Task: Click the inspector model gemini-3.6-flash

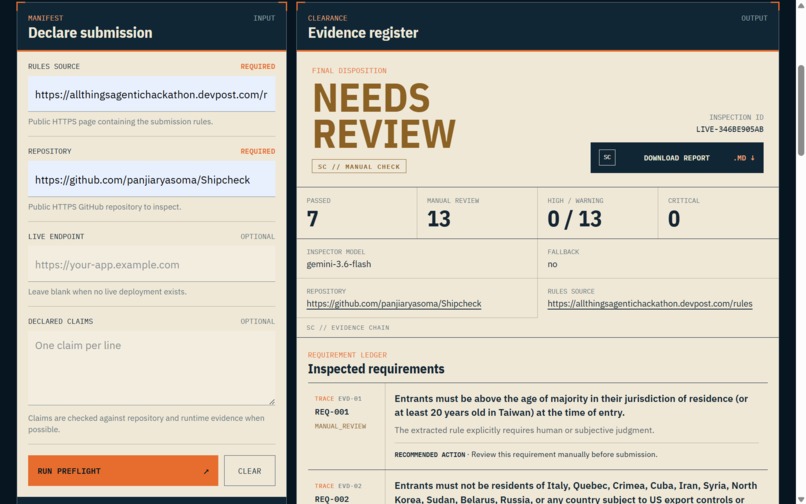Action: [339, 264]
